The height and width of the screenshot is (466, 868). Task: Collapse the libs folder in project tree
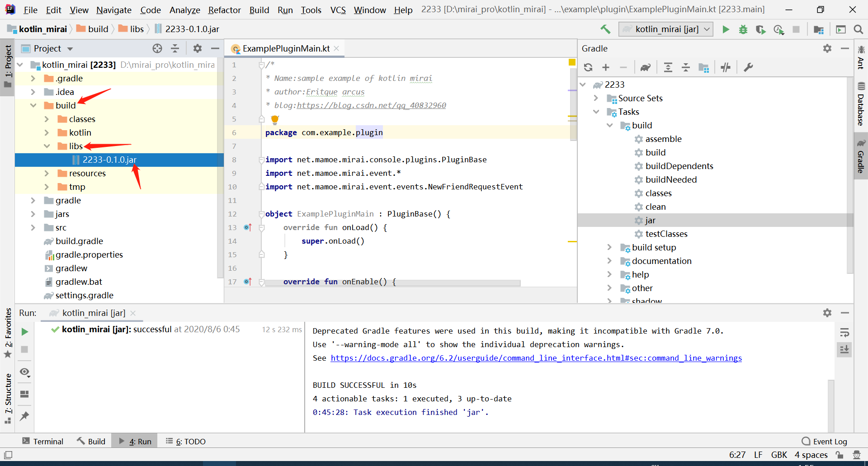[x=47, y=146]
